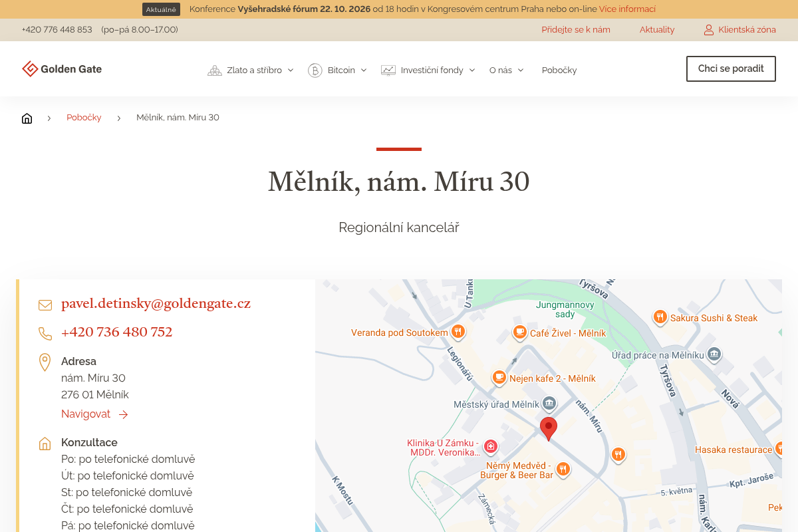Select Veranda pod Soutokem restaurant marker
Viewport: 798px width, 532px height.
pos(458,331)
